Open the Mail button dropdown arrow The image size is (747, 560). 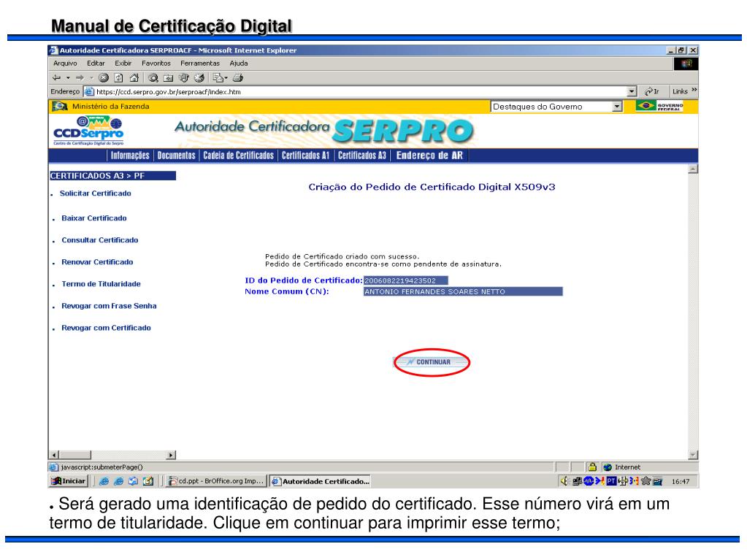point(226,77)
